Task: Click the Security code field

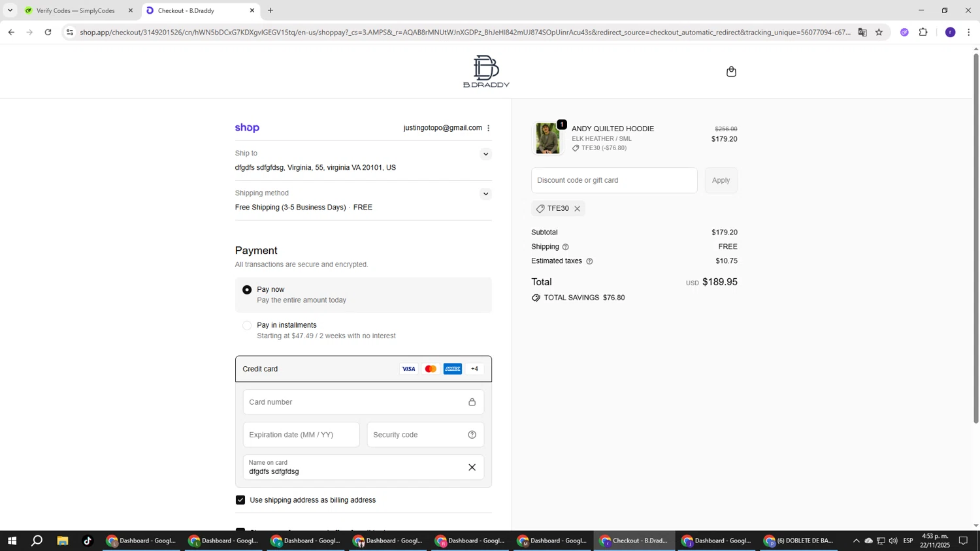Action: click(425, 435)
